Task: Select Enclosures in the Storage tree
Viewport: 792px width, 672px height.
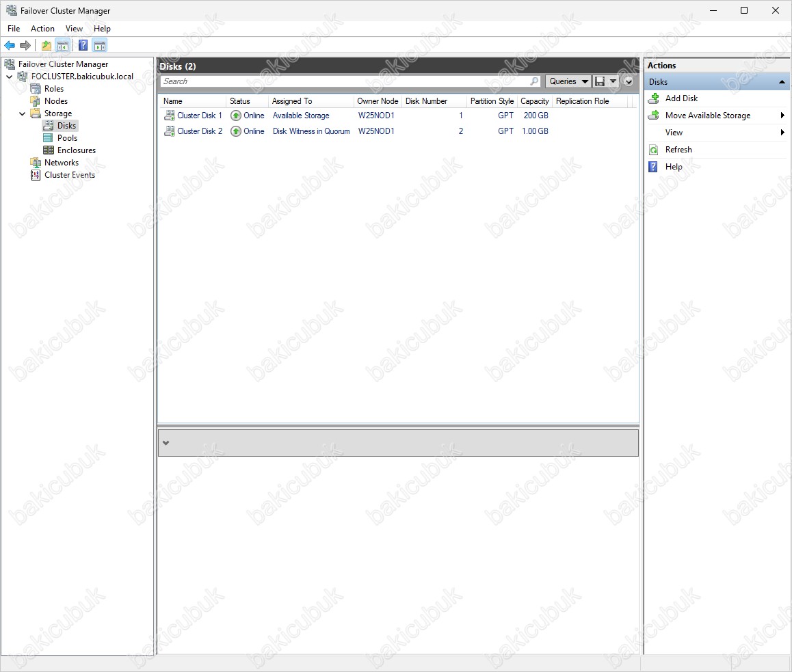Action: point(77,150)
